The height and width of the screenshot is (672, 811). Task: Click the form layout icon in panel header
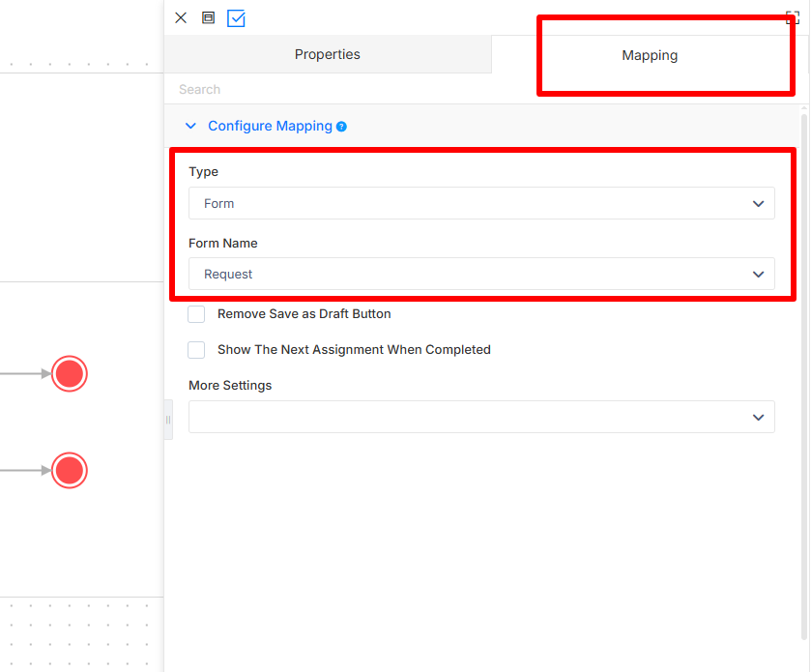pos(208,18)
